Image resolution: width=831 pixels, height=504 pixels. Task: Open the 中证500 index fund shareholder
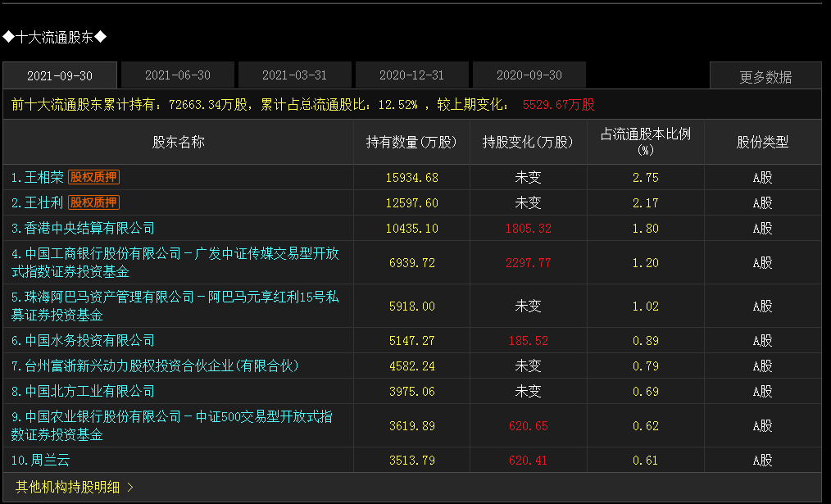point(172,425)
